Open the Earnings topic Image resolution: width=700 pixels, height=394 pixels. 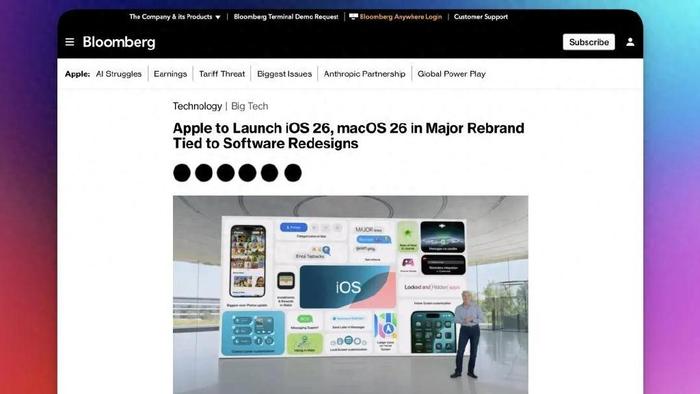point(170,74)
